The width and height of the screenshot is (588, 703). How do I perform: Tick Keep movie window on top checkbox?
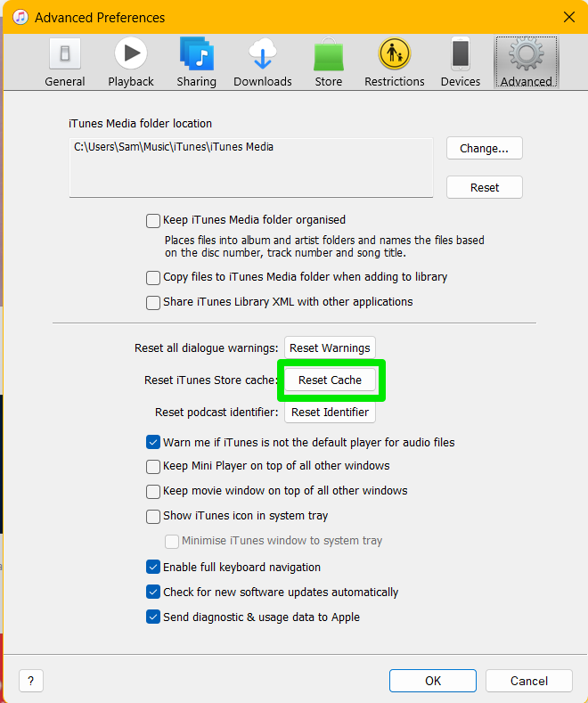click(153, 491)
